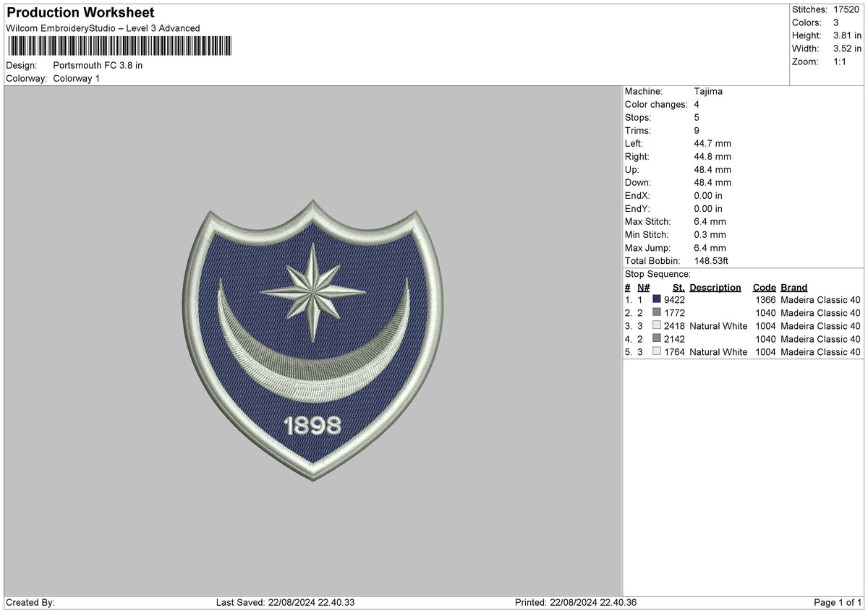The width and height of the screenshot is (868, 613).
Task: Click the barcode under the worksheet title
Action: [119, 46]
